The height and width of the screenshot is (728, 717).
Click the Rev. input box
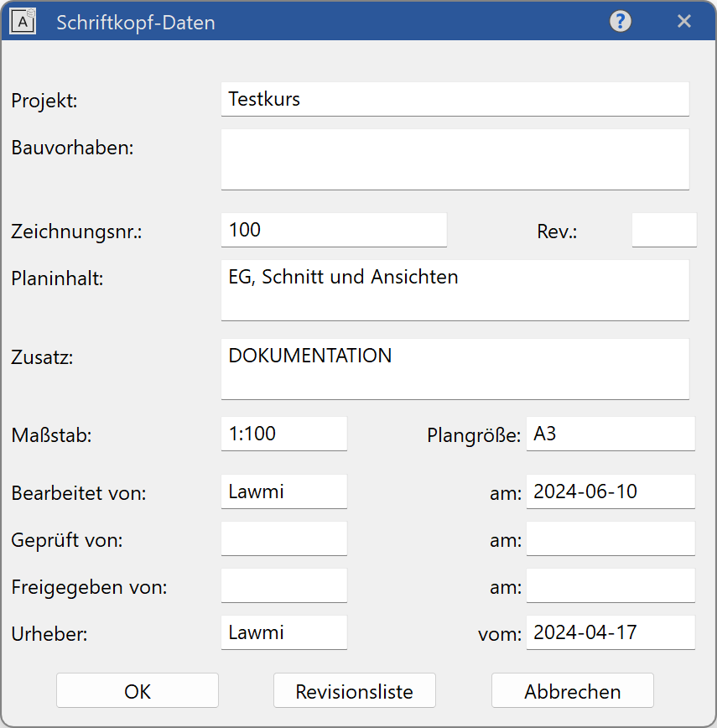point(663,230)
